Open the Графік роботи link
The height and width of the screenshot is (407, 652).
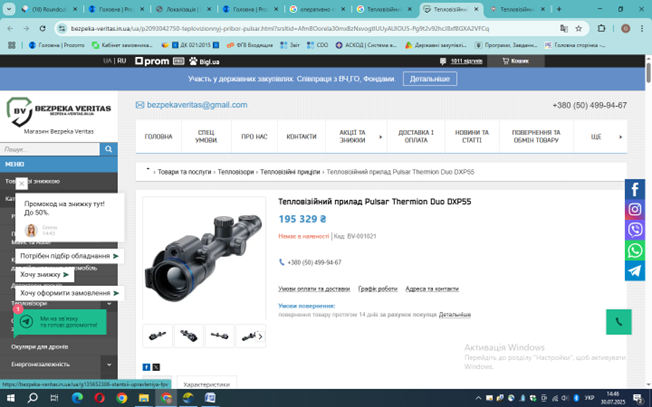tap(378, 289)
